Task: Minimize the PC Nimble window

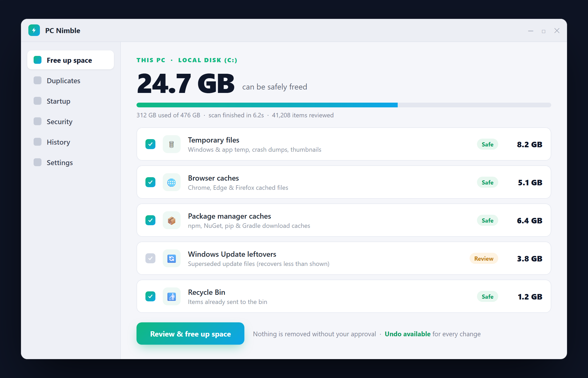Action: pos(531,31)
